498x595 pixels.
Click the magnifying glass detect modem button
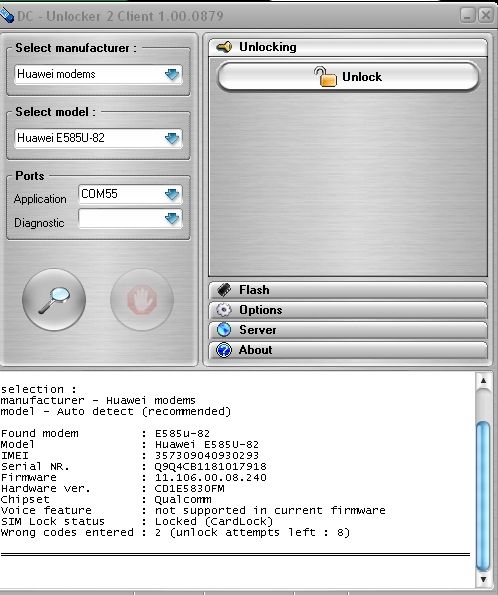tap(54, 300)
